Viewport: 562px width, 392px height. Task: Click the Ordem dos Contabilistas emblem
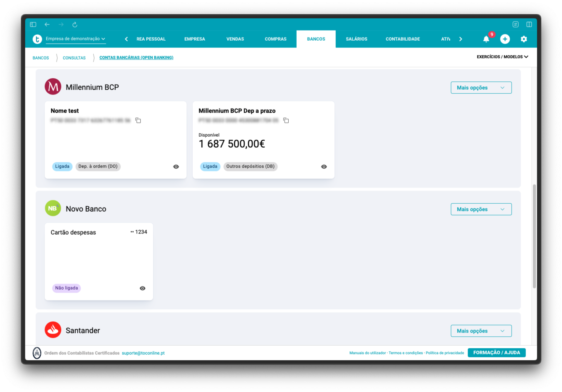37,353
